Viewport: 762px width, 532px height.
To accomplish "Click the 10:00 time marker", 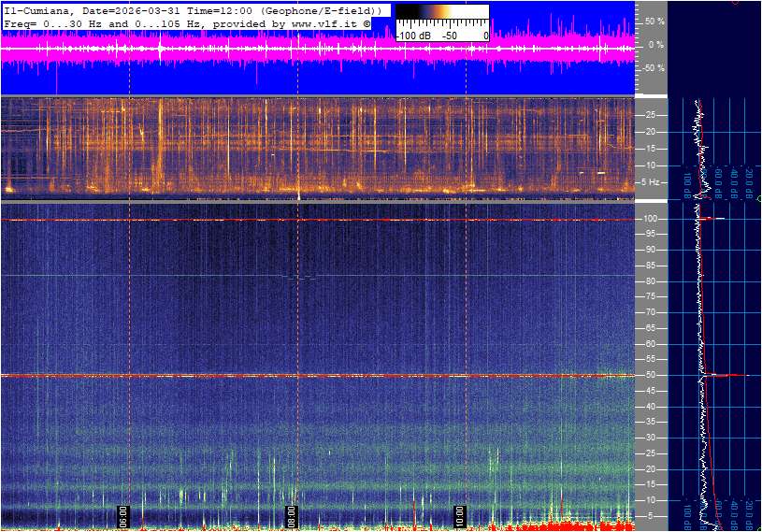I will click(x=459, y=516).
